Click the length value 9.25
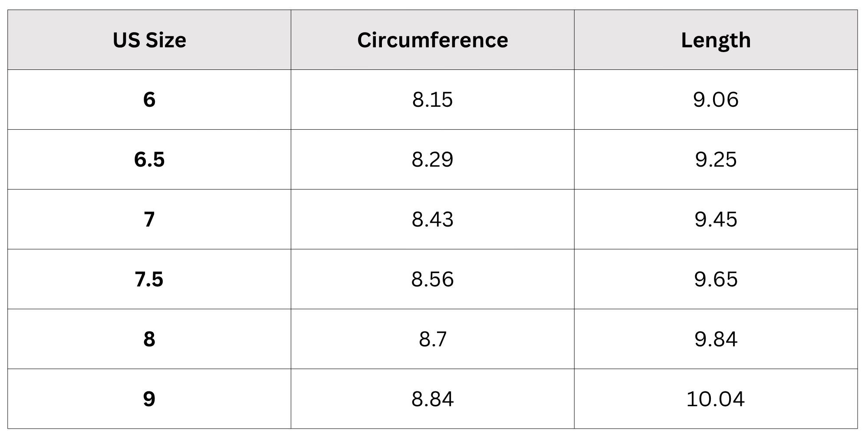868x434 pixels. coord(716,160)
